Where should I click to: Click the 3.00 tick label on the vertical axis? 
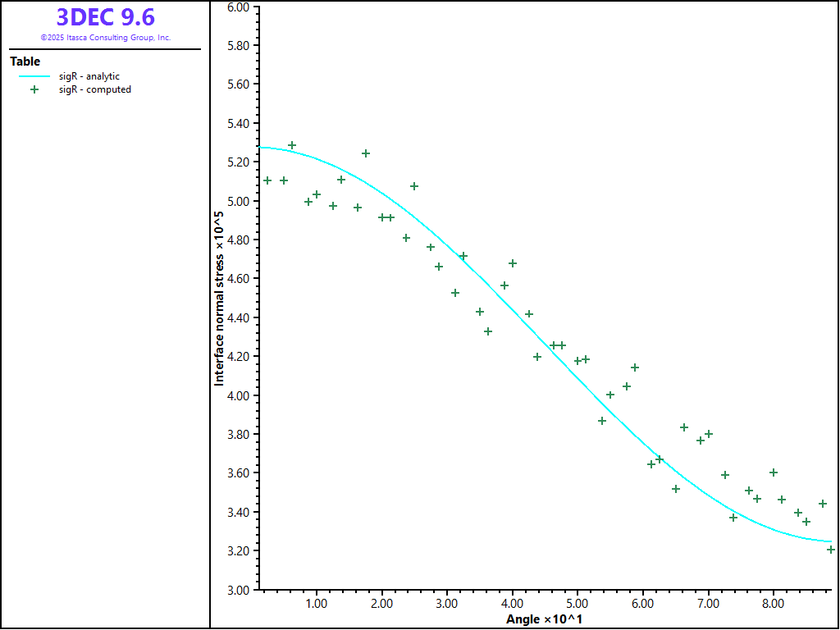238,590
